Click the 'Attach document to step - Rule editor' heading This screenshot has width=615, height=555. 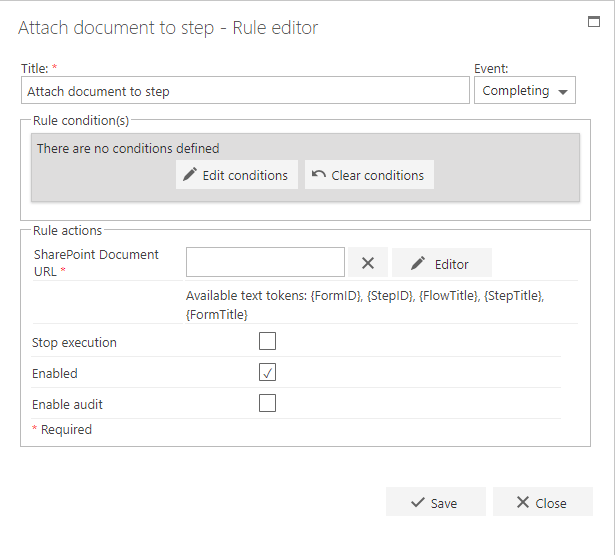tap(168, 28)
